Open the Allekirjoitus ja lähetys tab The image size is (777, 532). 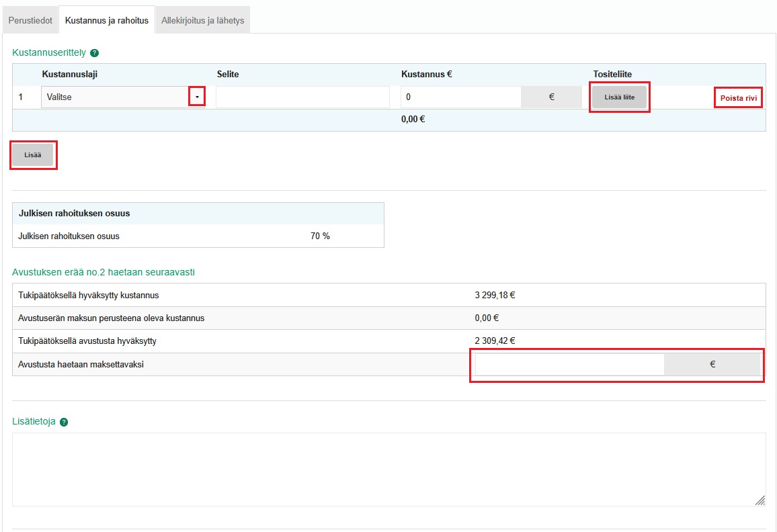click(203, 20)
